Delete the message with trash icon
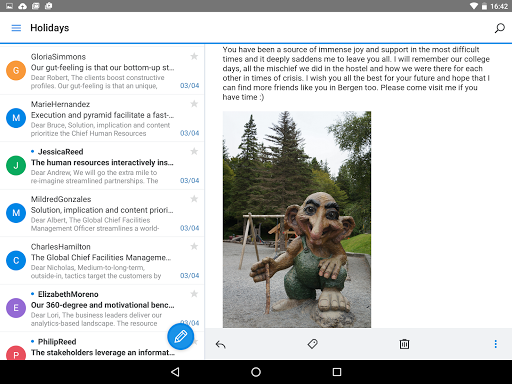This screenshot has width=512, height=384. (x=404, y=344)
